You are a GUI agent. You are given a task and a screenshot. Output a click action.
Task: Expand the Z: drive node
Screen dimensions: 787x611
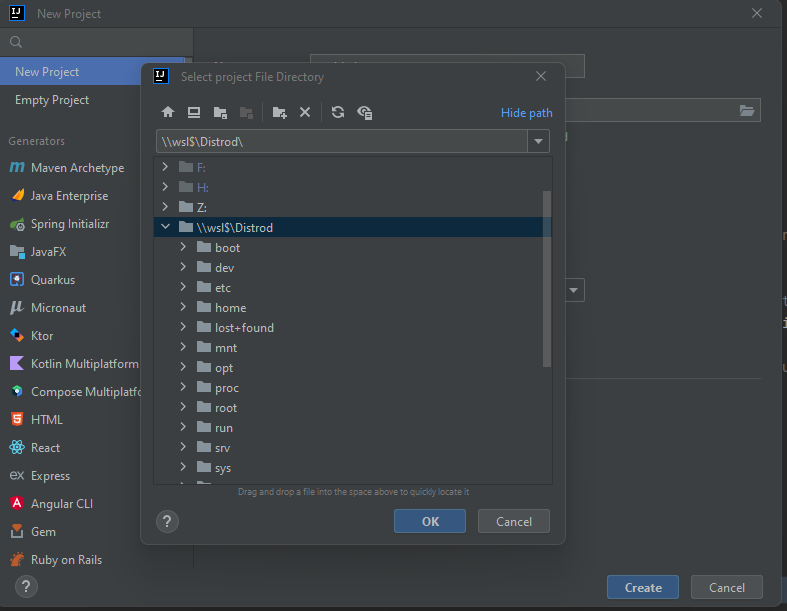[165, 207]
